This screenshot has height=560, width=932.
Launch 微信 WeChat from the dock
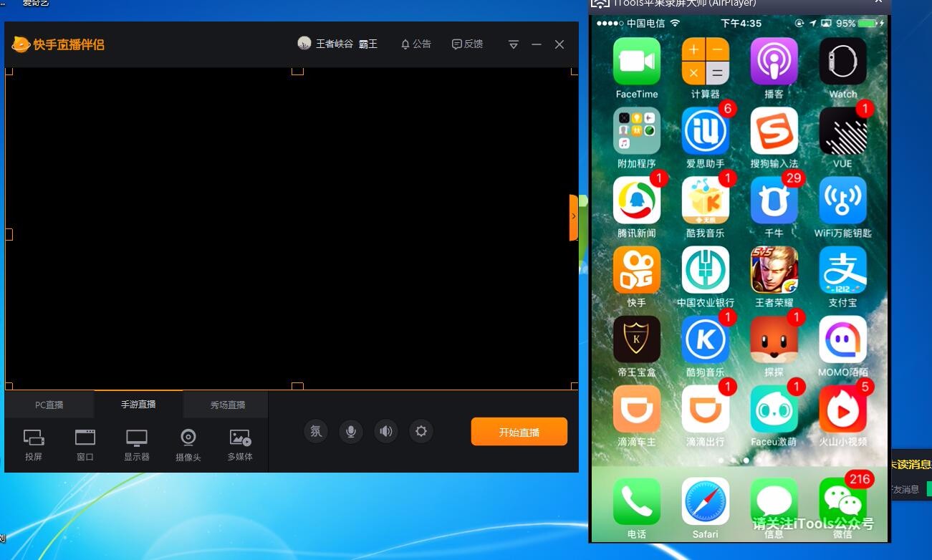coord(842,501)
